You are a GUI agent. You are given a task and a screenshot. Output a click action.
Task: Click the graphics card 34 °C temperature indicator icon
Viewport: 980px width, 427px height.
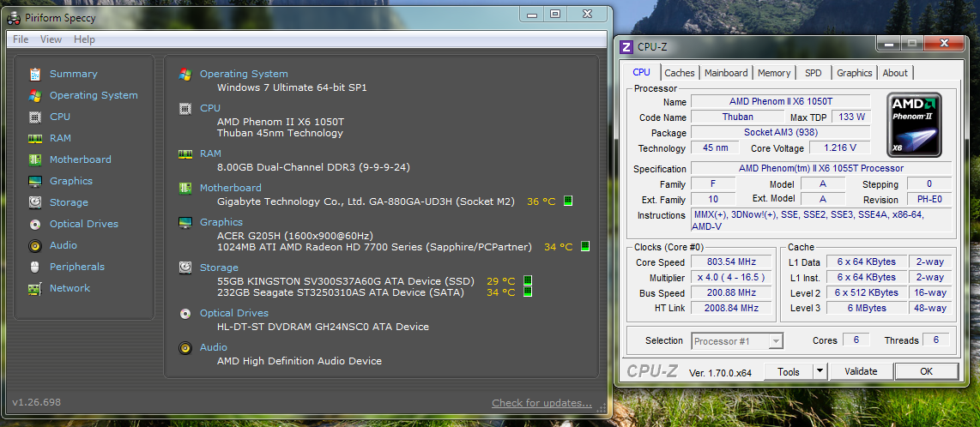(x=585, y=247)
